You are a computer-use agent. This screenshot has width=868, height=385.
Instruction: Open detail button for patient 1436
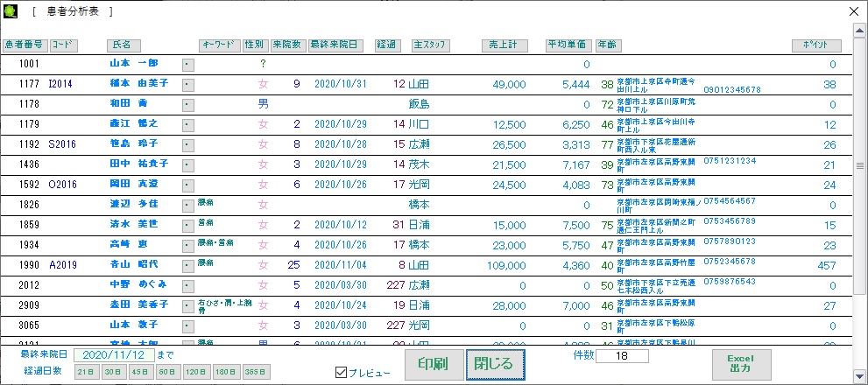tap(188, 164)
